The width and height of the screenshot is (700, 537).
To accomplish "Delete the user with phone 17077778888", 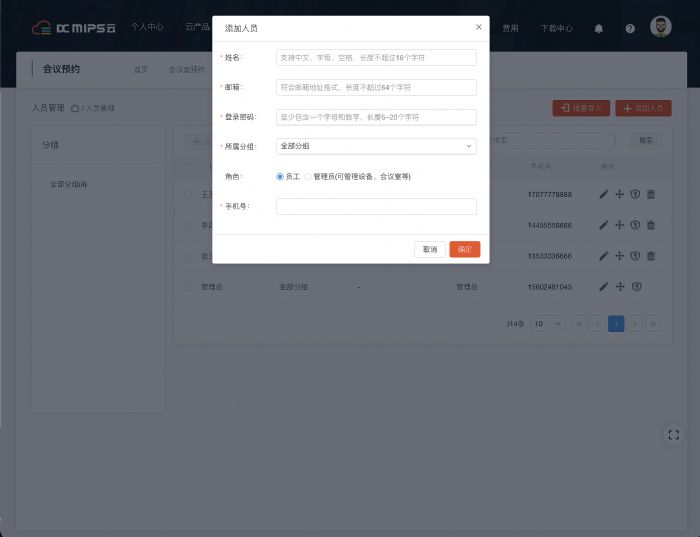I will [x=651, y=194].
